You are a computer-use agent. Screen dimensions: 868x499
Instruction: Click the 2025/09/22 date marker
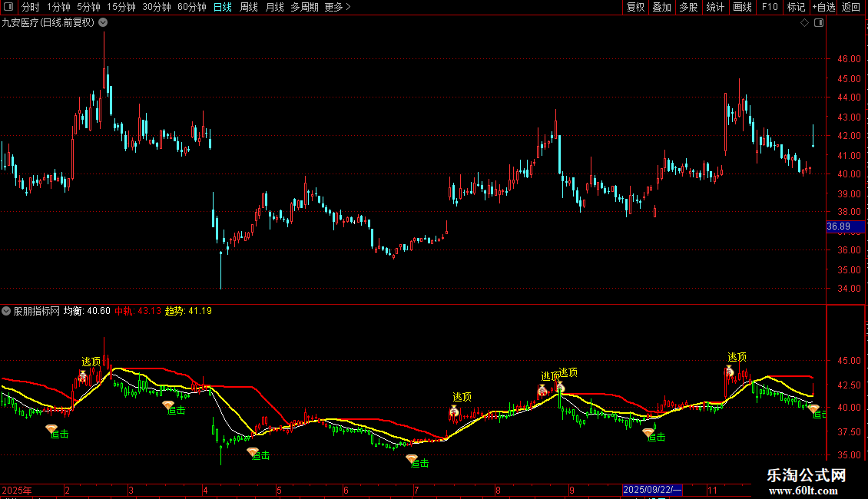click(x=651, y=490)
